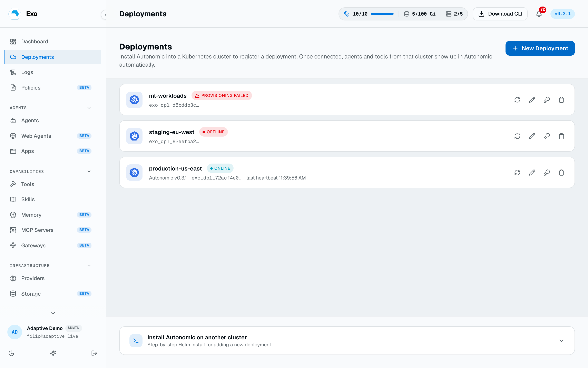Image resolution: width=588 pixels, height=368 pixels.
Task: Collapse the Capabilities sidebar section
Action: pyautogui.click(x=89, y=171)
